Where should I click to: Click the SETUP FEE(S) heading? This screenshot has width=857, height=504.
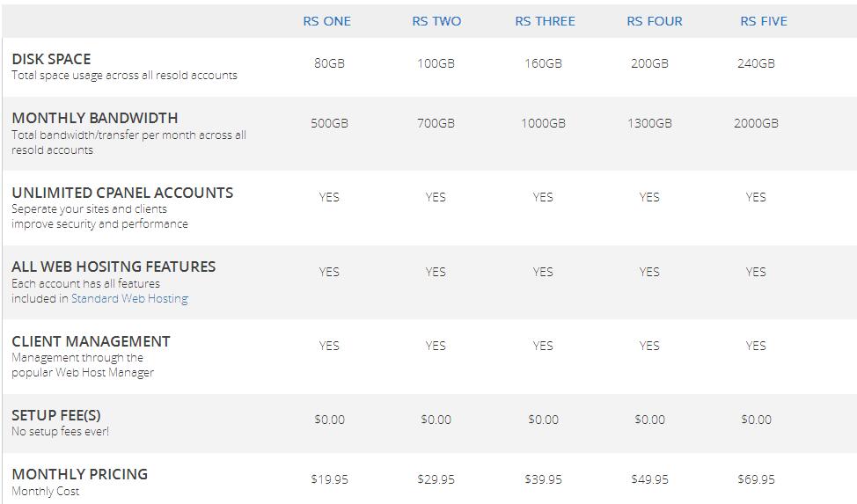(56, 415)
